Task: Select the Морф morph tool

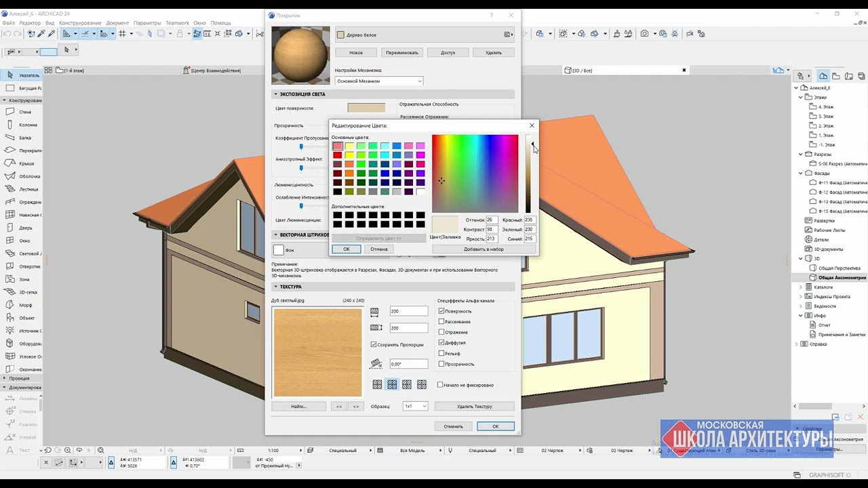Action: (22, 305)
